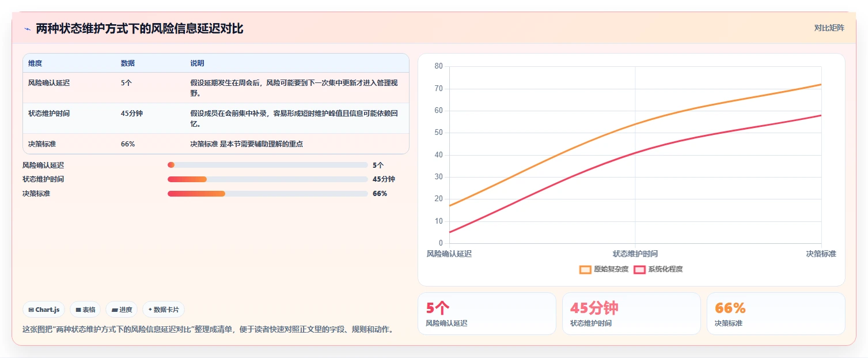Click chart x-axis label 风险确认延迟
The width and height of the screenshot is (868, 358).
pos(449,254)
